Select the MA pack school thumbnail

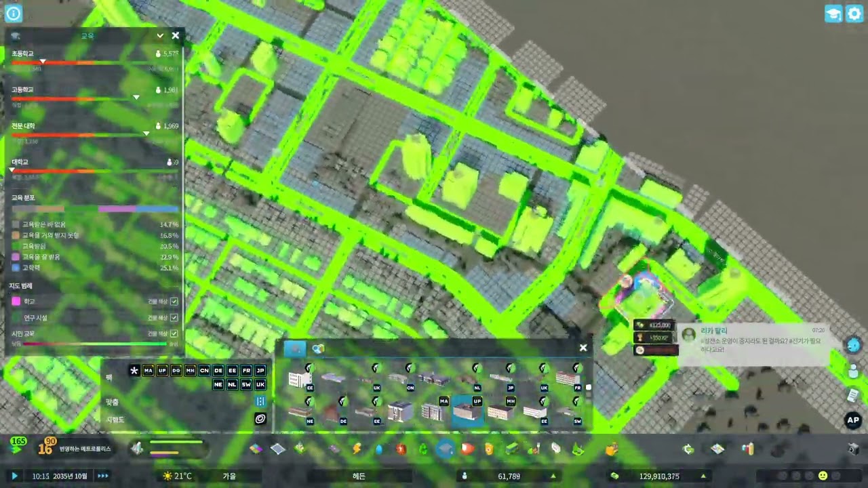coord(434,411)
